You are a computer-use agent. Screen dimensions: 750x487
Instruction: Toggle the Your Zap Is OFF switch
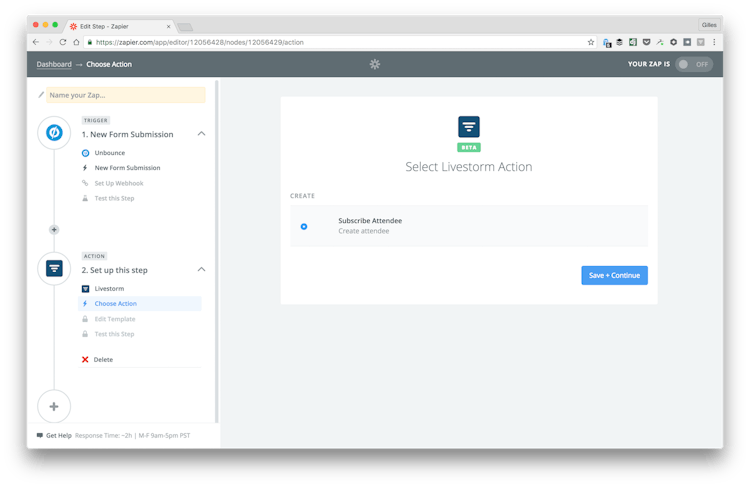click(694, 64)
